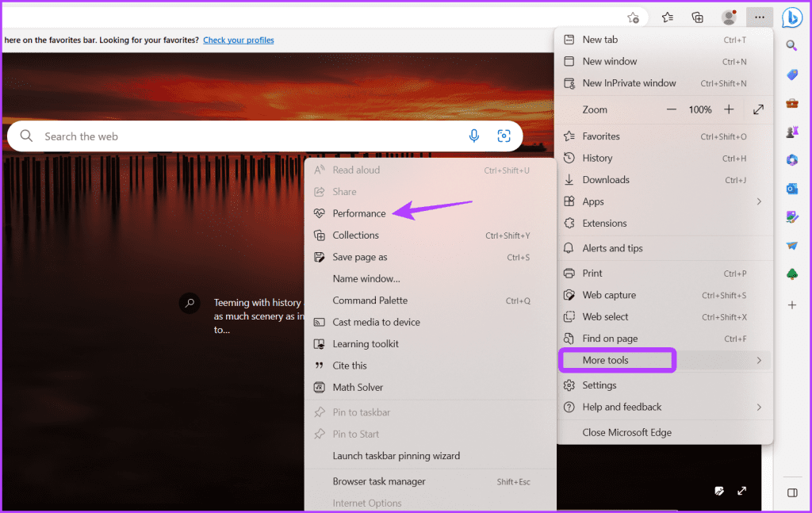Image resolution: width=812 pixels, height=513 pixels.
Task: Click the 100% zoom level value
Action: 699,109
